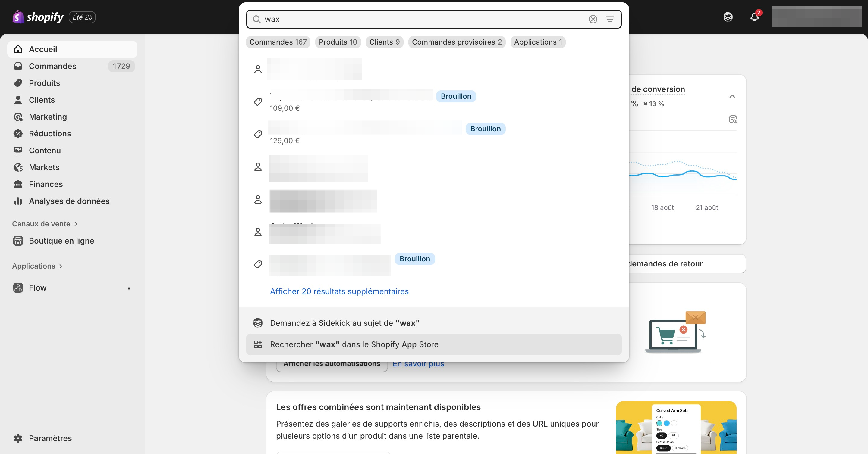Open the product result priced 109,00 €
The width and height of the screenshot is (868, 454).
(434, 102)
